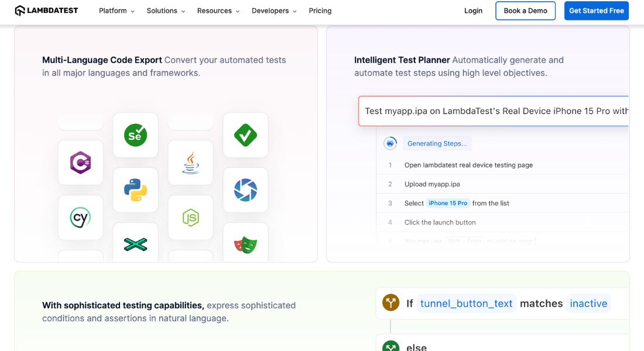Click the green branch icon beside else
The image size is (644, 351).
click(x=391, y=346)
